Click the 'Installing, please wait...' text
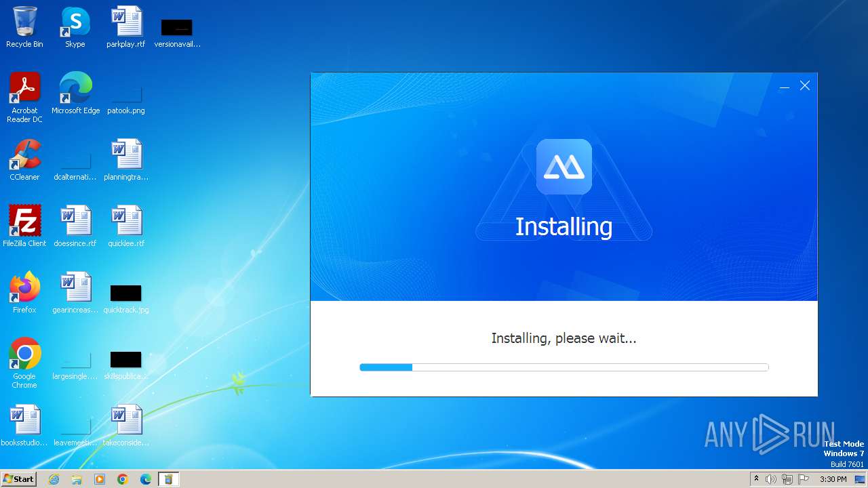Image resolution: width=868 pixels, height=488 pixels. tap(564, 338)
